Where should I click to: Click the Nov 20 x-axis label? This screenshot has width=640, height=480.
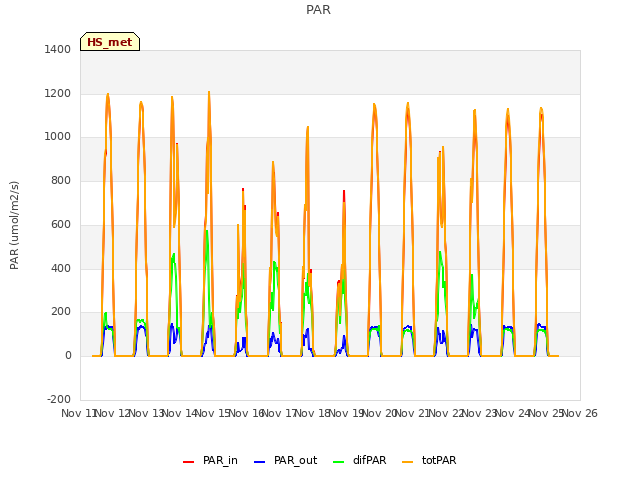click(380, 413)
